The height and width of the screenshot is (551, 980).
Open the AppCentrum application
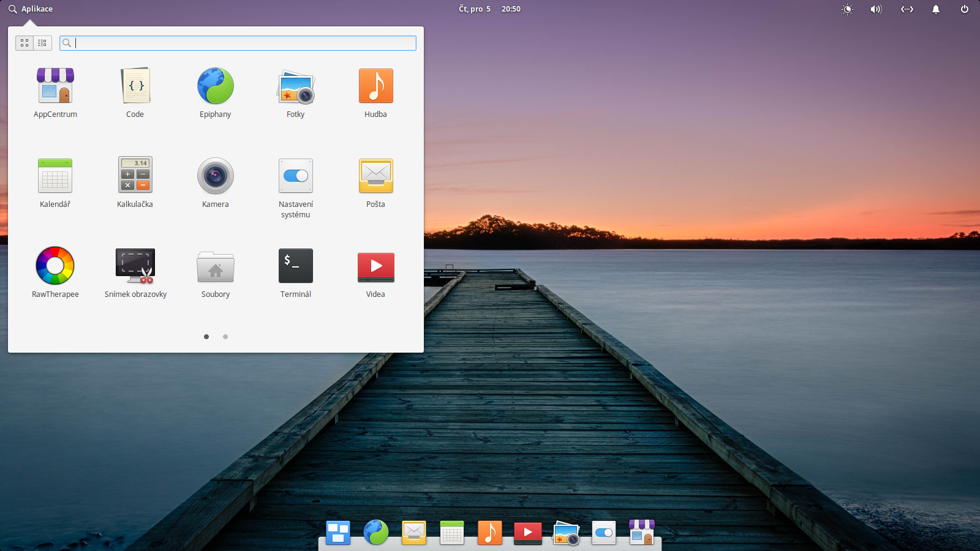[x=55, y=92]
